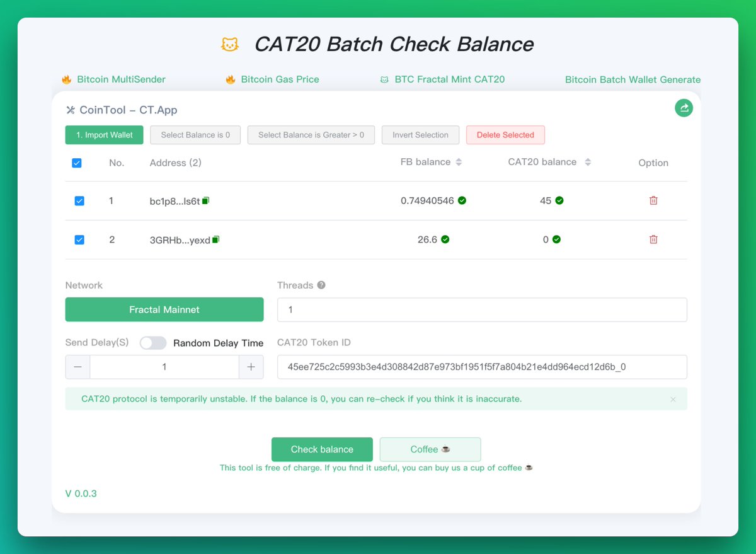Increase Send Delay with the plus stepper
Image resolution: width=756 pixels, height=554 pixels.
pos(251,367)
